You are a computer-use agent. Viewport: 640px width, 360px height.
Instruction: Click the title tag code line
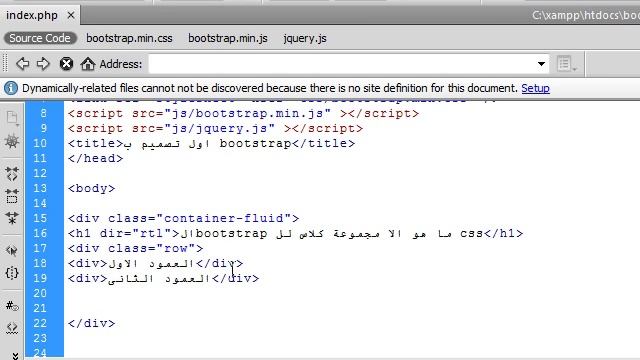(x=211, y=144)
